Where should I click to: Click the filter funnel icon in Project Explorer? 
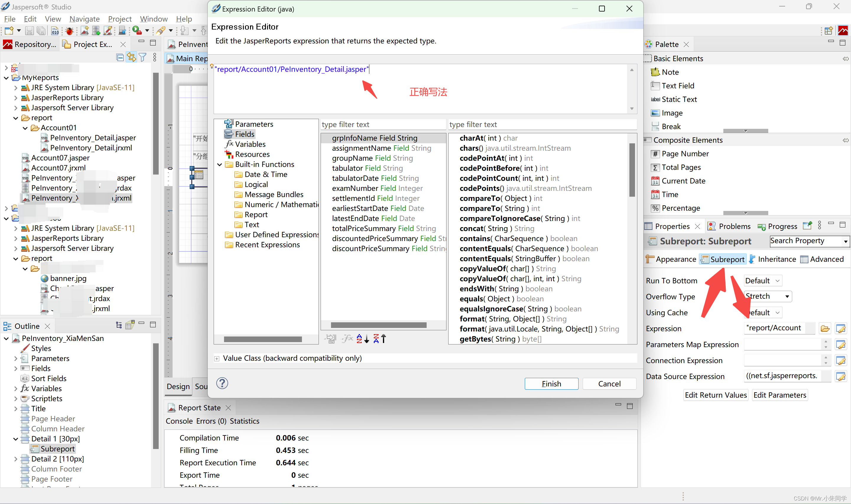[143, 57]
